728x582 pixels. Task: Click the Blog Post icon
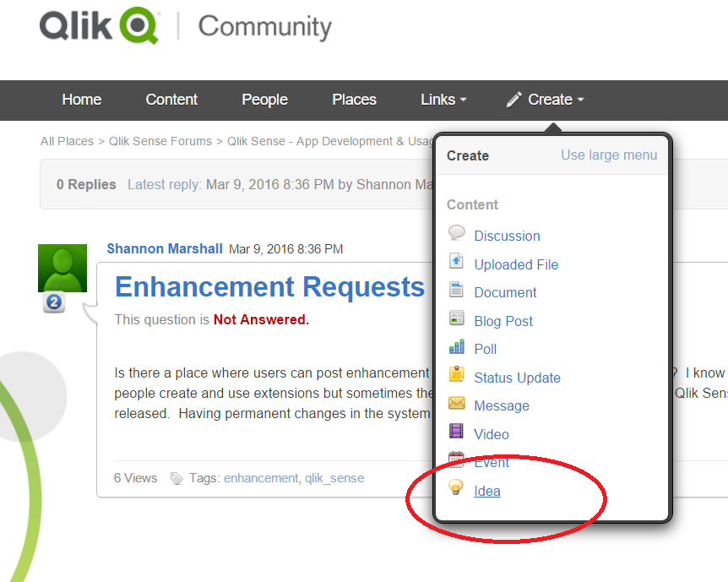[x=456, y=318]
